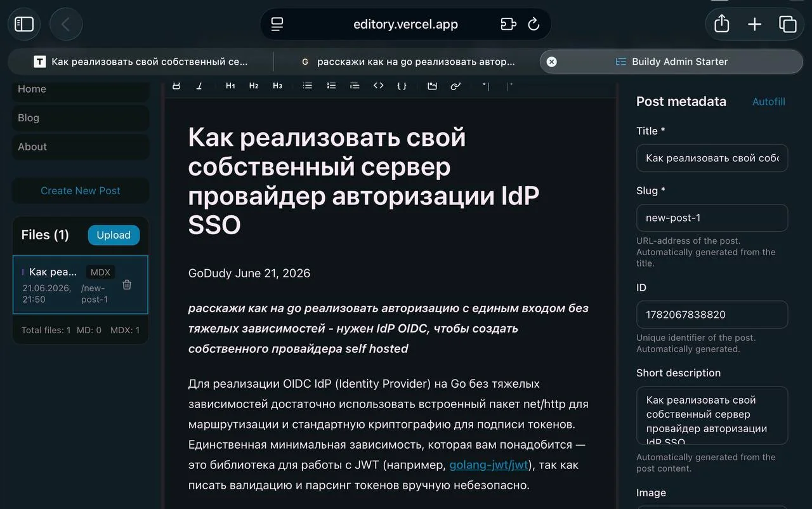Screen dimensions: 812x509
Task: Open Safari page menu in address bar
Action: tap(277, 24)
